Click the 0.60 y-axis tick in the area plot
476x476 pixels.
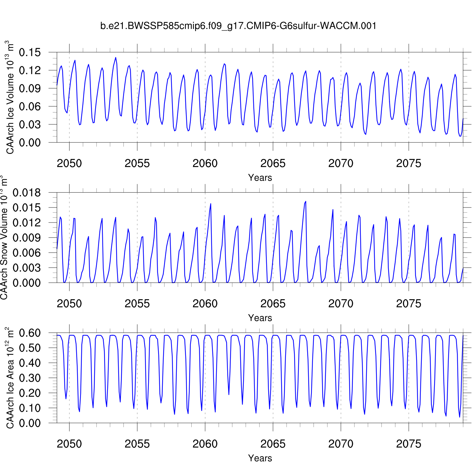(x=30, y=333)
